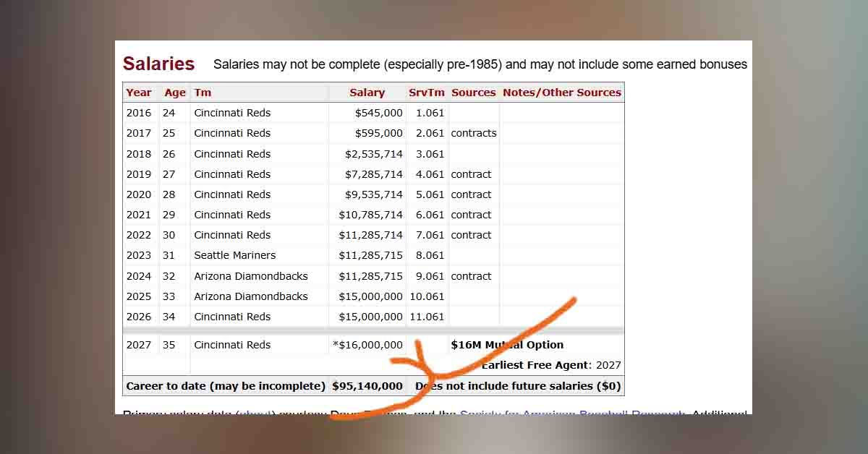Click the 2023 year cell

(139, 255)
